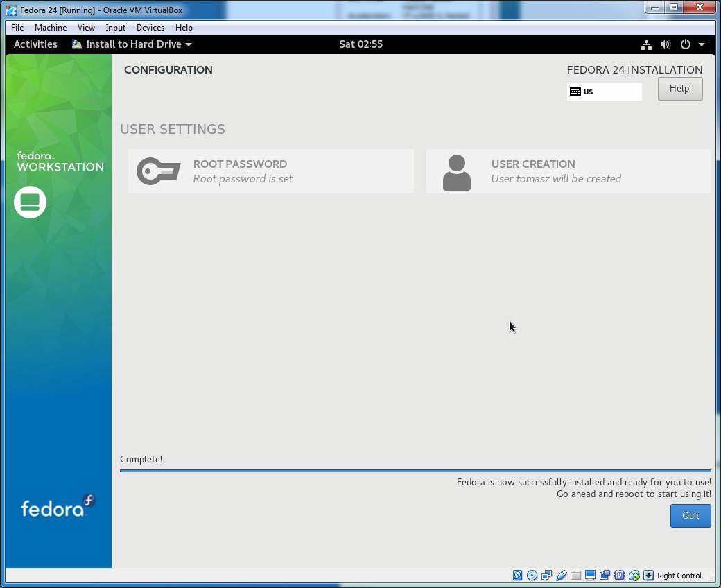Open ROOT PASSWORD settings

[271, 171]
